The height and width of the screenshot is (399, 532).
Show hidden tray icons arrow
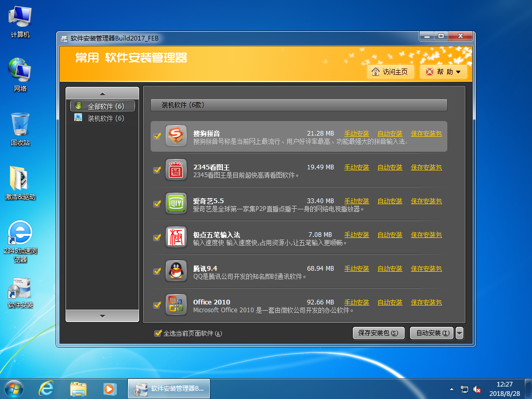tap(451, 389)
